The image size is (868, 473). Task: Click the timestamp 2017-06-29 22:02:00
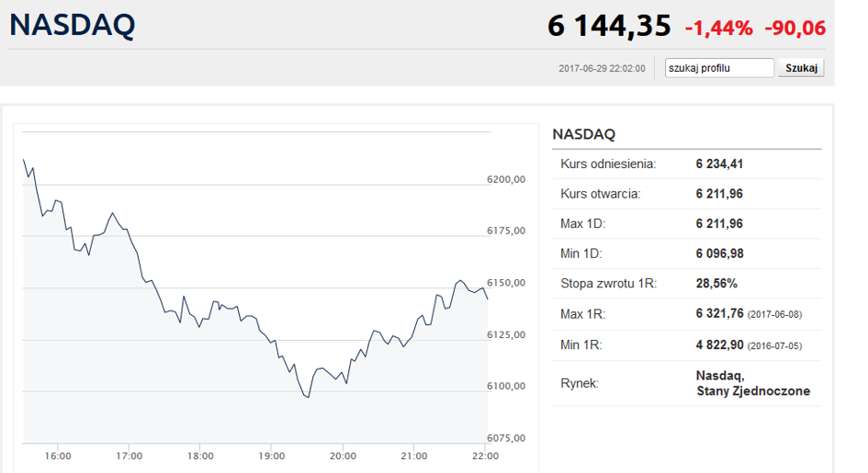[x=602, y=69]
